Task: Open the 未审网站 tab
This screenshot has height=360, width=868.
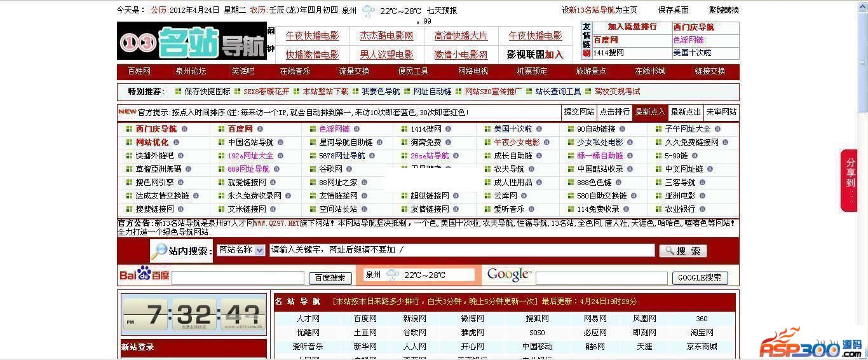Action: click(721, 112)
